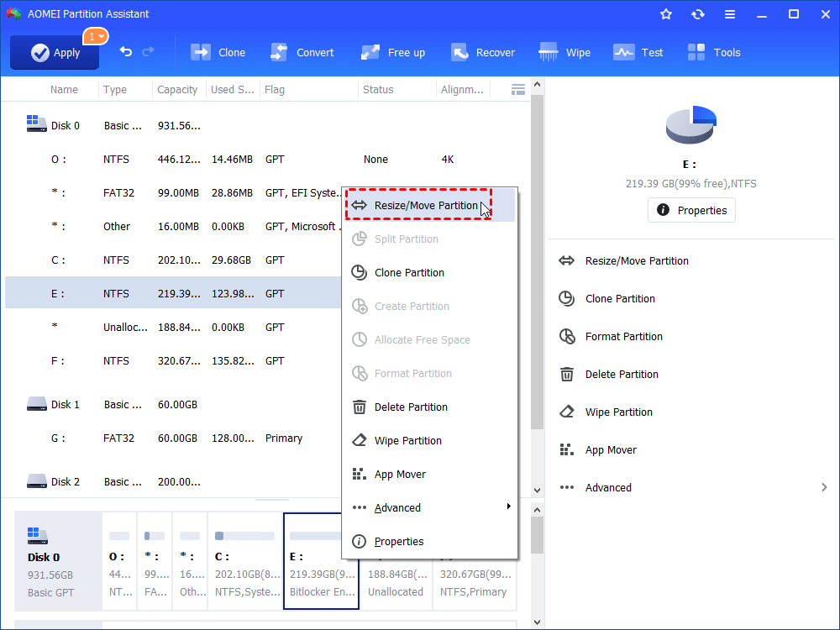
Task: Click the Convert toolbar icon
Action: tap(302, 52)
